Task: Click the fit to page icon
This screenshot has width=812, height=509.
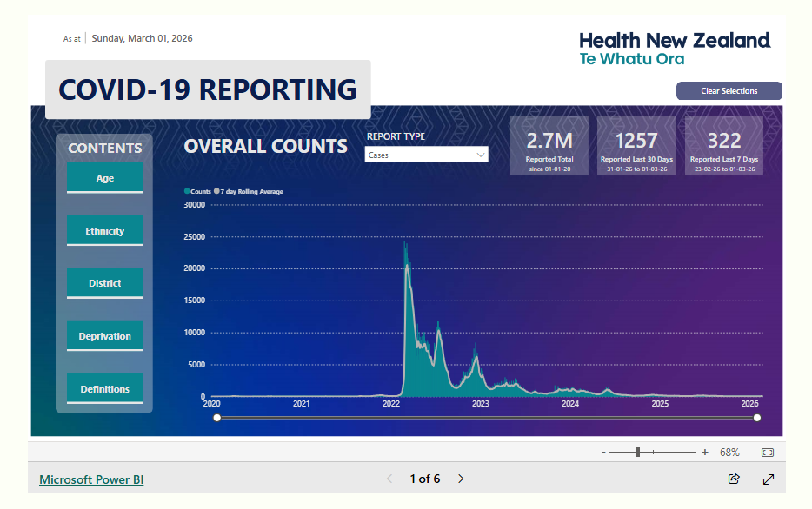Action: click(768, 453)
